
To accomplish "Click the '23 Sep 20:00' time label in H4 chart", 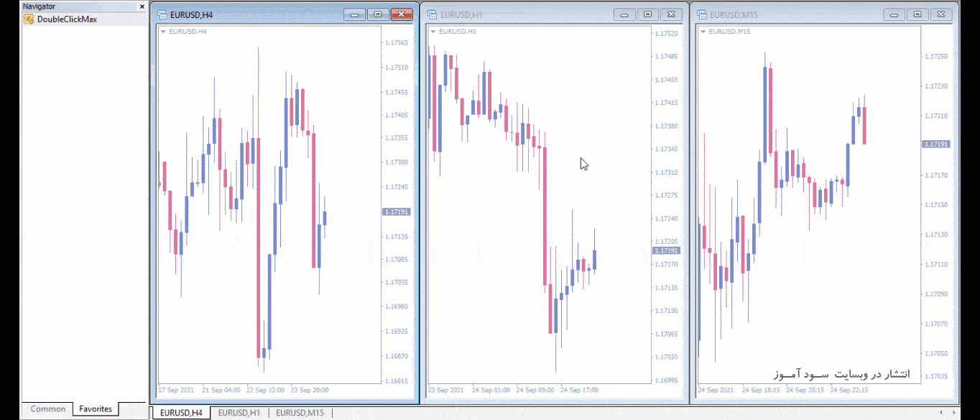I will pos(309,390).
